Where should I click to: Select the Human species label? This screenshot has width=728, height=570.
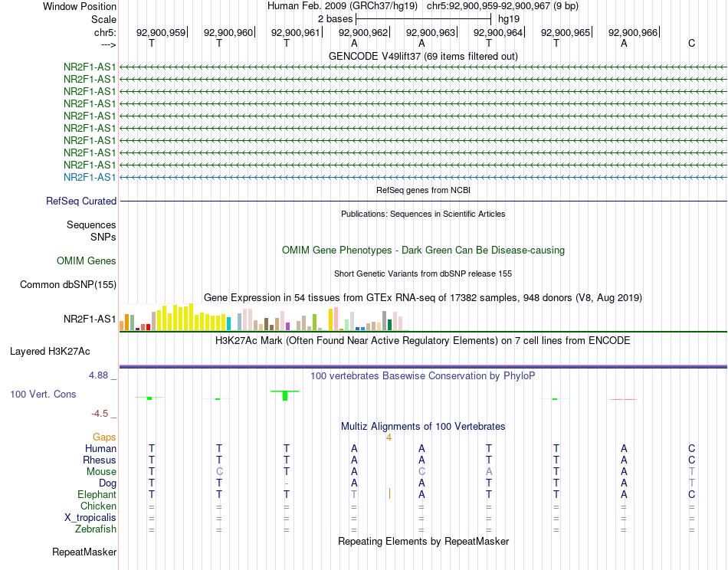100,448
